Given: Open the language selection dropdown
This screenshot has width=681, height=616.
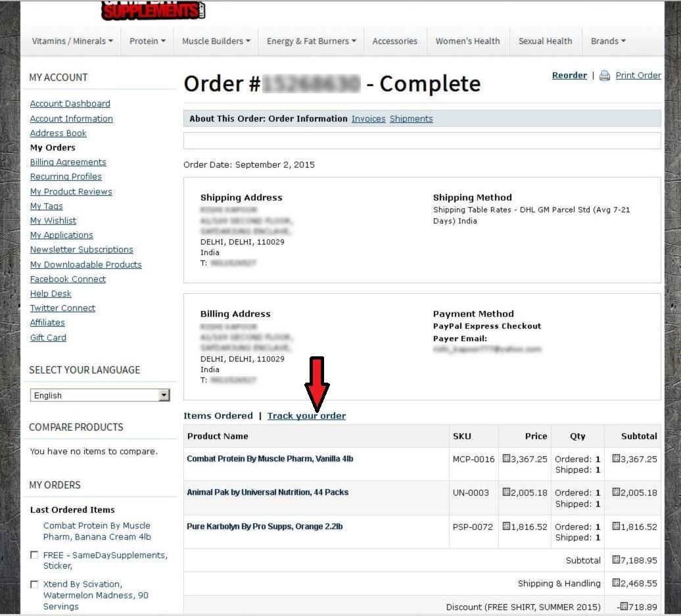Looking at the screenshot, I should 100,395.
